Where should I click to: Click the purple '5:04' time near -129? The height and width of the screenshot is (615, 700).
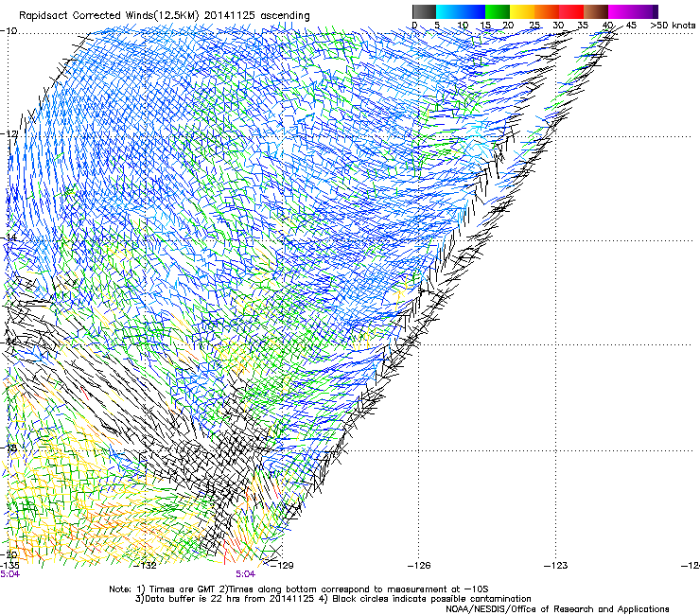click(246, 574)
